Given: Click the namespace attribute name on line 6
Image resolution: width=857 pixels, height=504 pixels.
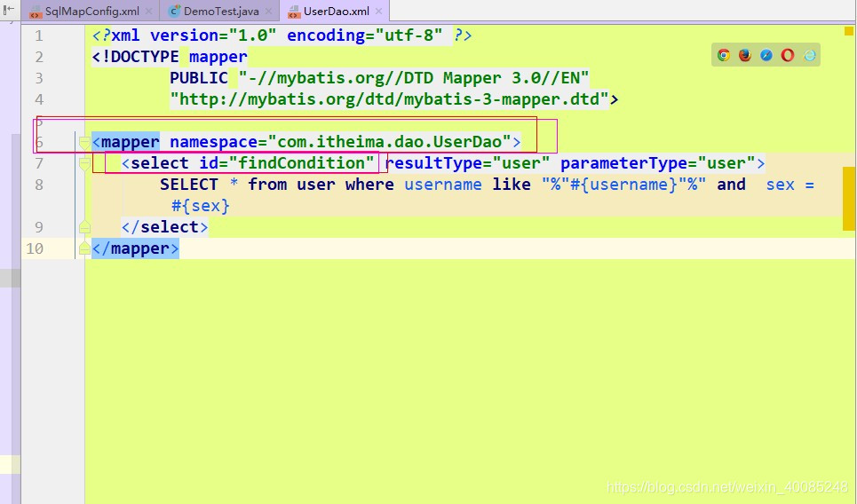Looking at the screenshot, I should point(213,142).
